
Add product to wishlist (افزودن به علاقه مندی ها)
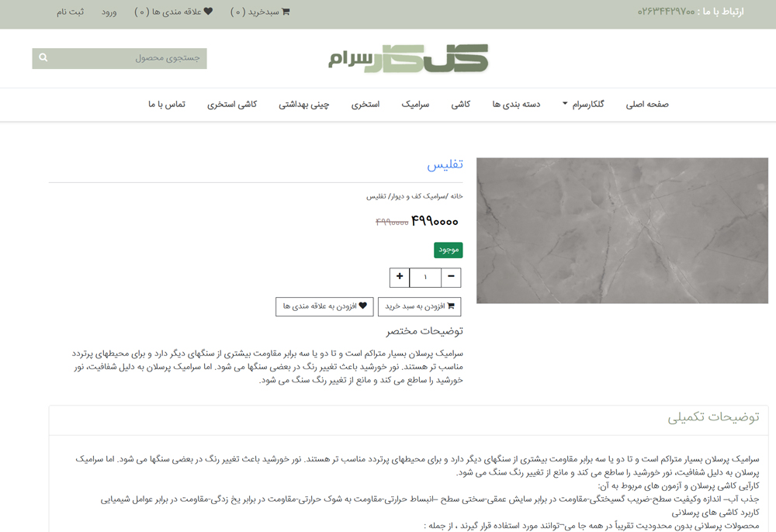(x=324, y=306)
